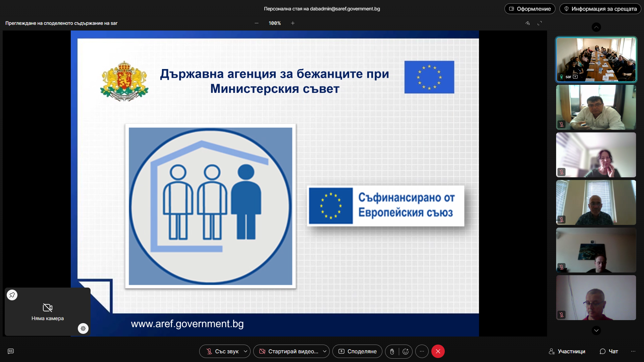Start video with Стартирай видео button
The width and height of the screenshot is (644, 362).
click(x=288, y=351)
